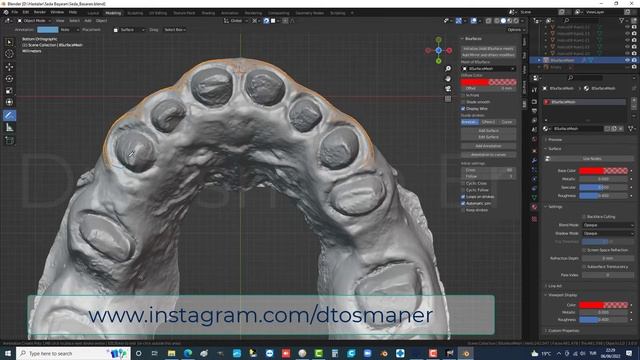This screenshot has width=640, height=360.
Task: Open the Select Box drag dropdown
Action: pos(175,30)
